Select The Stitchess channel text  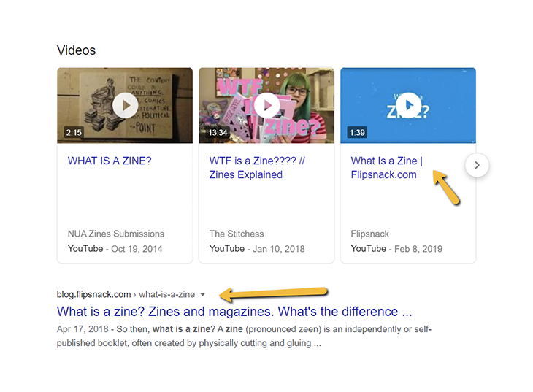click(237, 234)
